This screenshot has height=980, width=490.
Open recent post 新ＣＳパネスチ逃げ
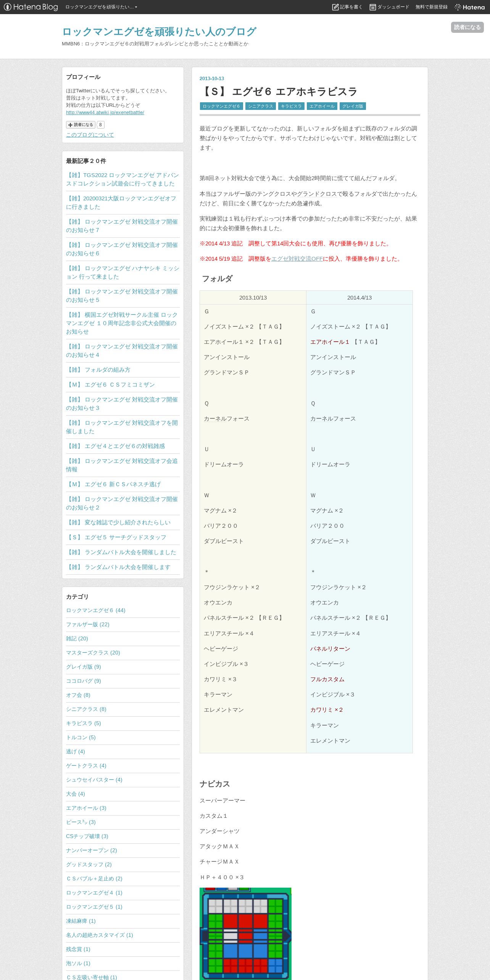(x=113, y=484)
